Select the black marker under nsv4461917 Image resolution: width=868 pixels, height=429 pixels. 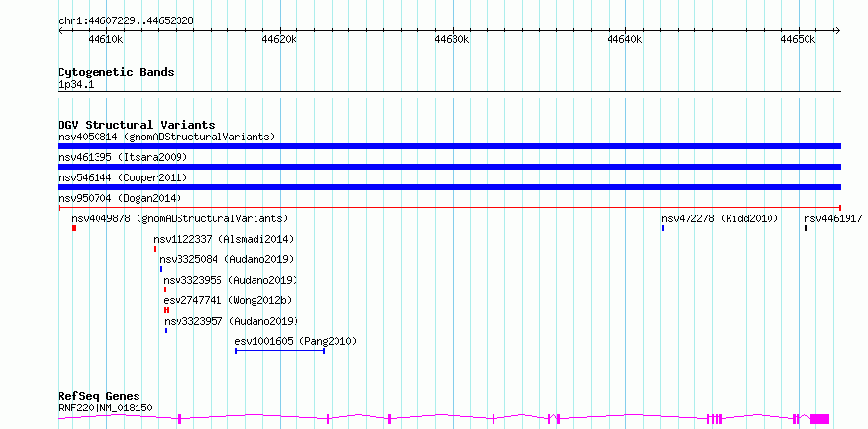[806, 228]
